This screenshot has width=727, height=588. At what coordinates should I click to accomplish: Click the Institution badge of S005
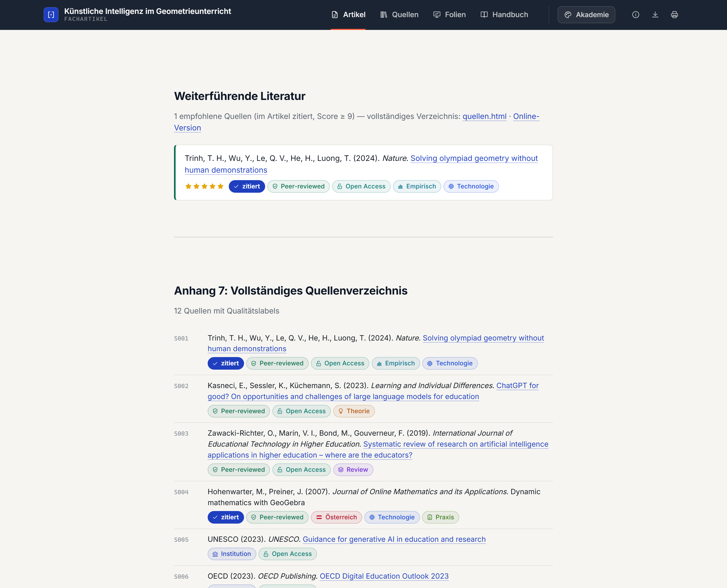[x=232, y=554]
